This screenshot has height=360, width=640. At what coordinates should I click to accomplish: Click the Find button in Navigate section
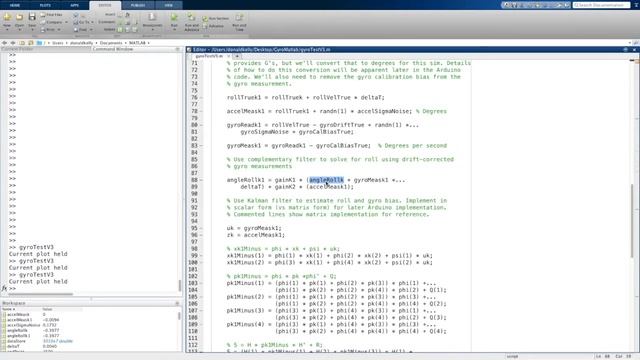pyautogui.click(x=80, y=30)
